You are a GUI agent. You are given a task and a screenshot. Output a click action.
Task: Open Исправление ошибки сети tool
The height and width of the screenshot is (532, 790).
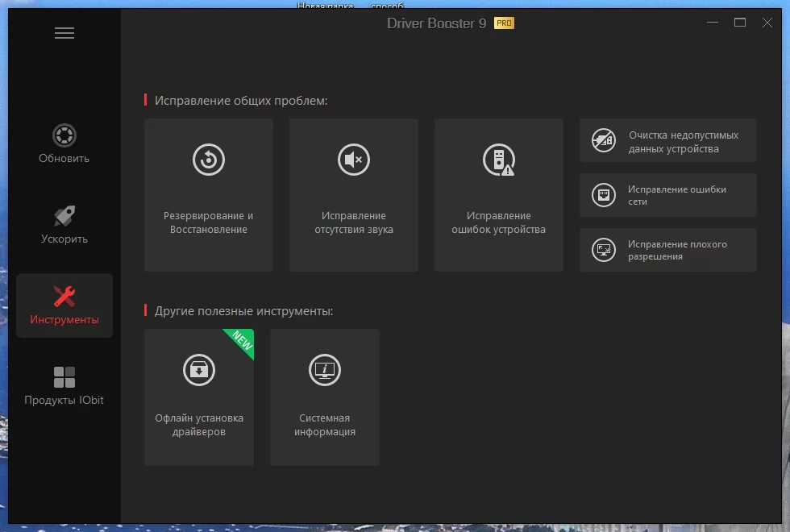coord(668,195)
